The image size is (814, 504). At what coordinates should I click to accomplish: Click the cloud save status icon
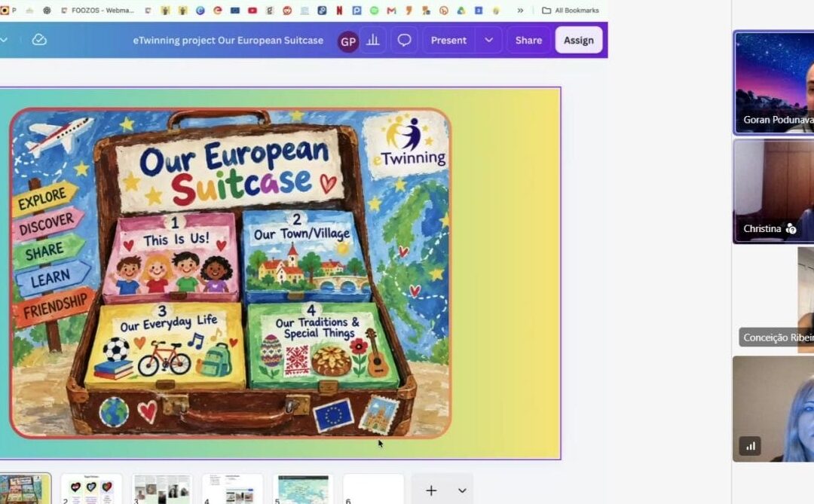39,40
